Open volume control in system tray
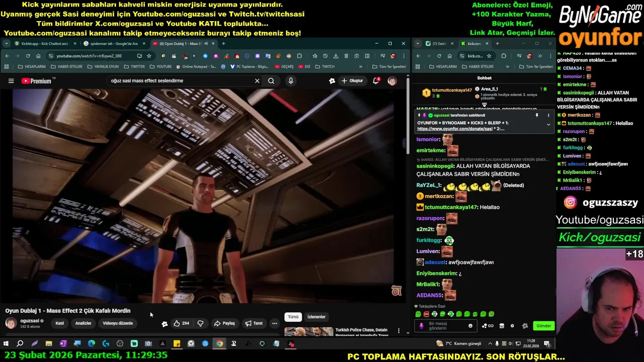 coord(511,344)
